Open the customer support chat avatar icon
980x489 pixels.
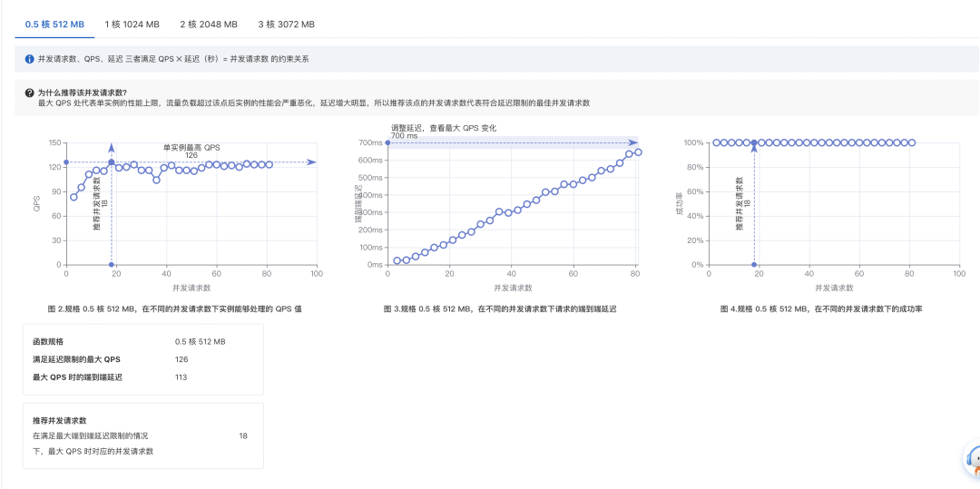(972, 462)
